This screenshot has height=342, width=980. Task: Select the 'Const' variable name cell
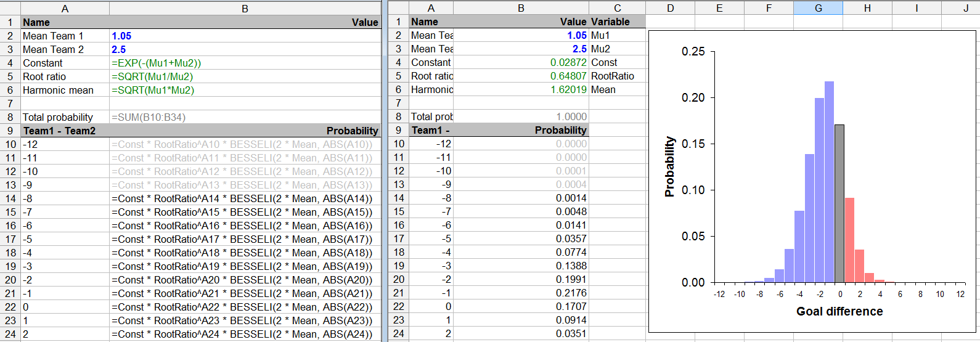[617, 62]
